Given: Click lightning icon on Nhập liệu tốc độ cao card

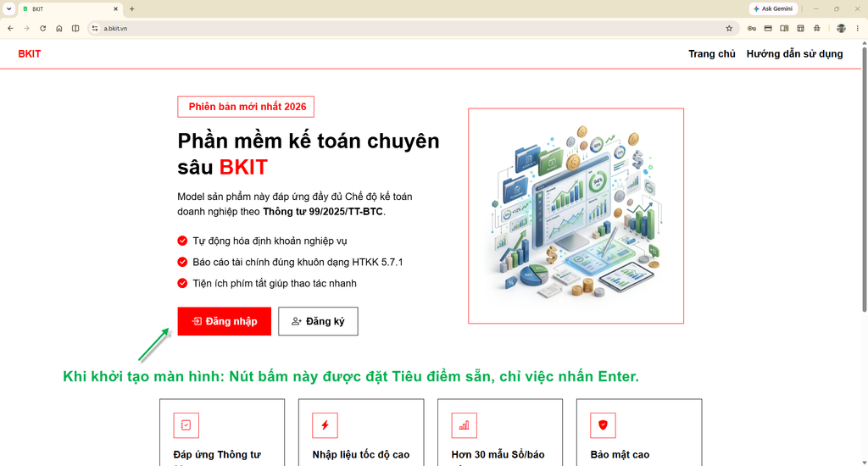Looking at the screenshot, I should pos(325,425).
